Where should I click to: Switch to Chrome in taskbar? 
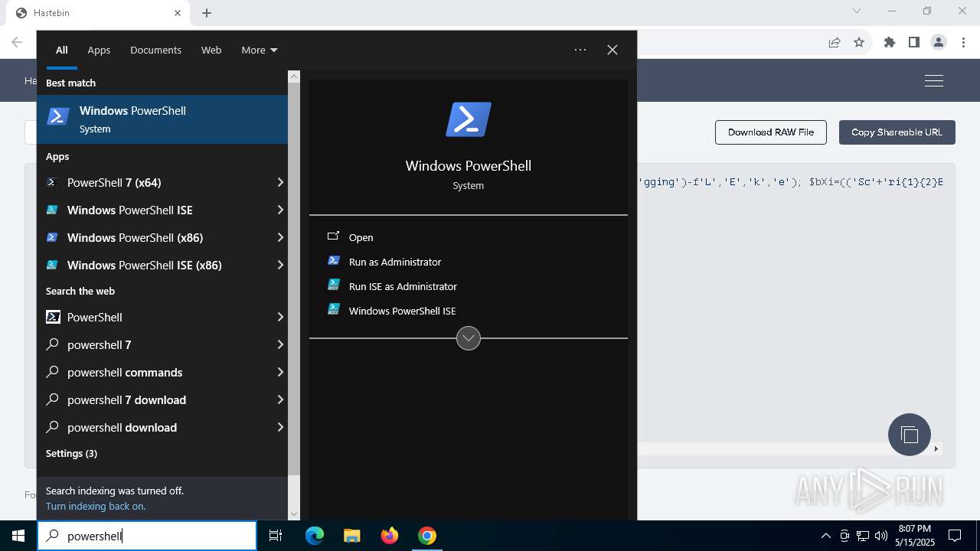point(427,536)
